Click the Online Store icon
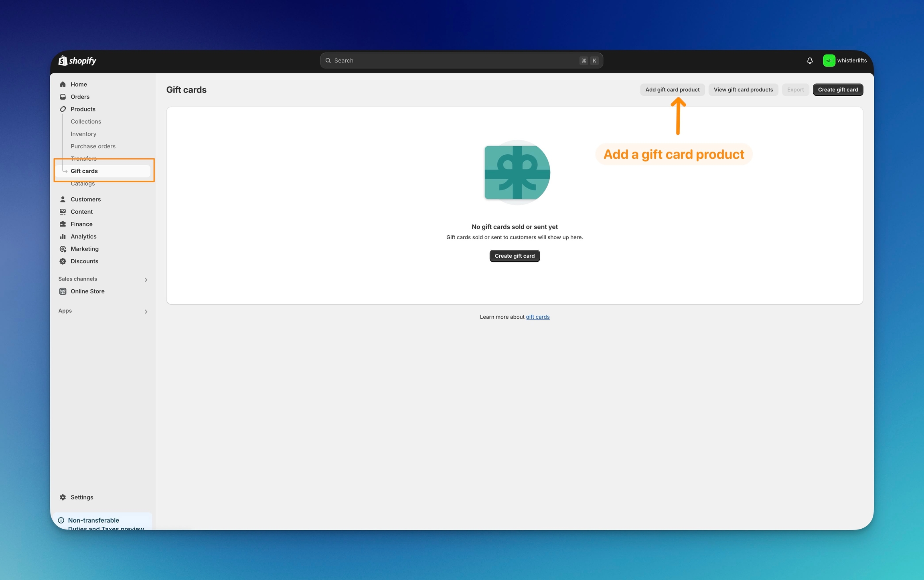Screen dimensions: 924x580 [63, 291]
